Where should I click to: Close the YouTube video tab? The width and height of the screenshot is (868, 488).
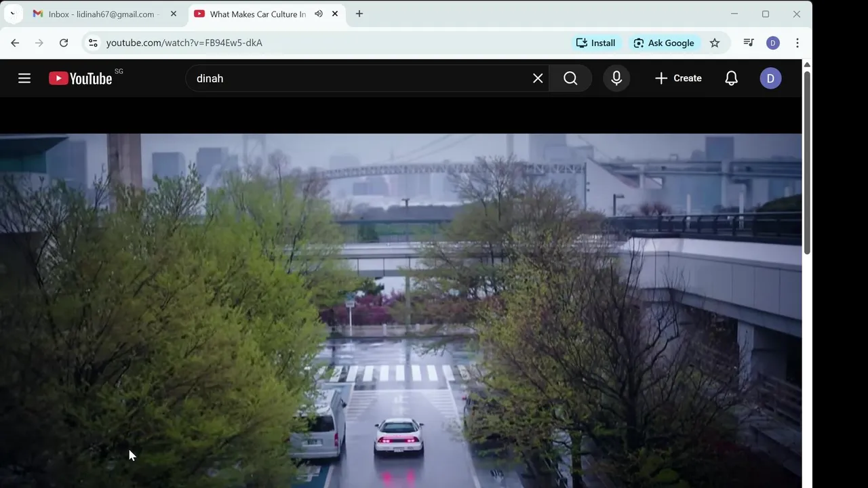click(x=335, y=14)
